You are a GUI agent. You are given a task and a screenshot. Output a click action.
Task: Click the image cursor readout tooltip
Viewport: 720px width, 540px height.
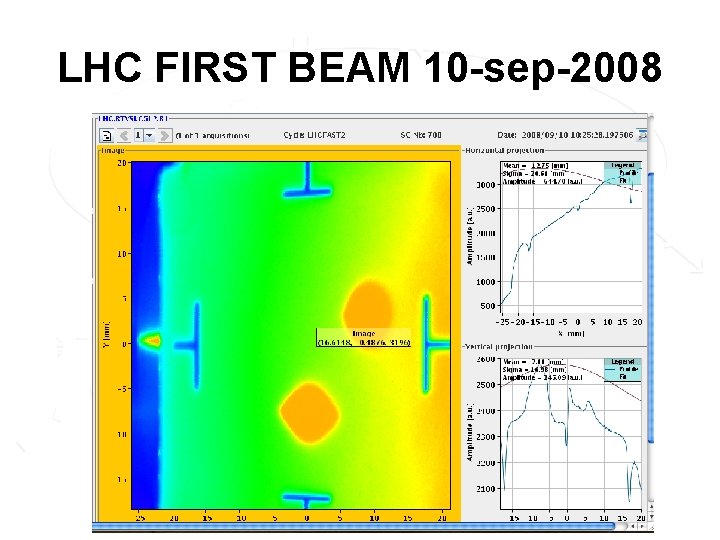(363, 338)
